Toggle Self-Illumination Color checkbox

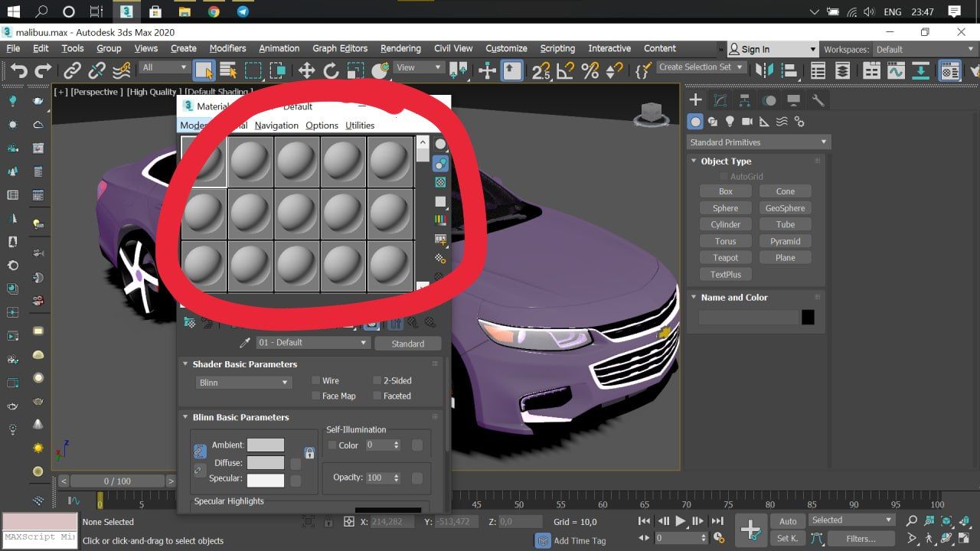pyautogui.click(x=332, y=445)
